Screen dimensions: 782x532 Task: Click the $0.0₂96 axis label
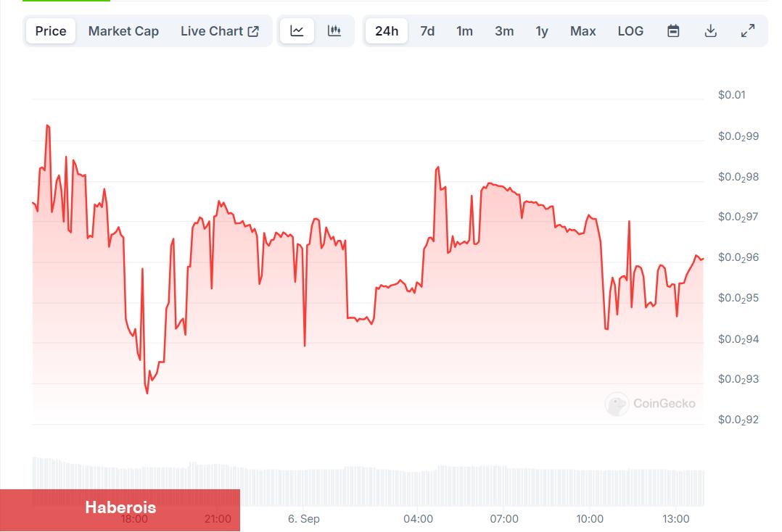click(738, 257)
